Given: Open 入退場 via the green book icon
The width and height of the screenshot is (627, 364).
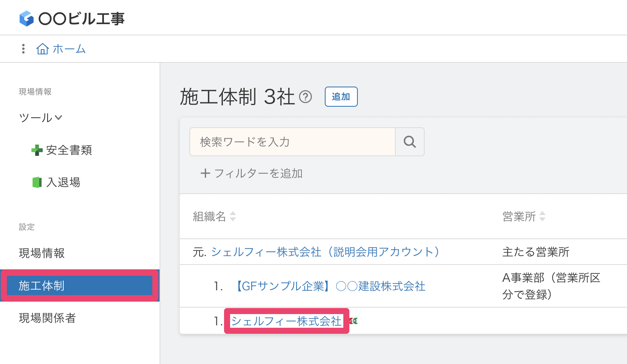Looking at the screenshot, I should (37, 182).
